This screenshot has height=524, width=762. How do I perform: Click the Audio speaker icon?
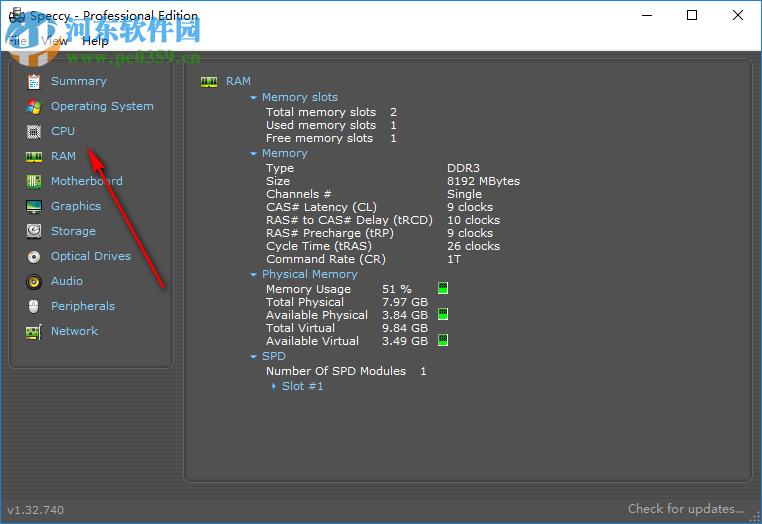pos(34,281)
